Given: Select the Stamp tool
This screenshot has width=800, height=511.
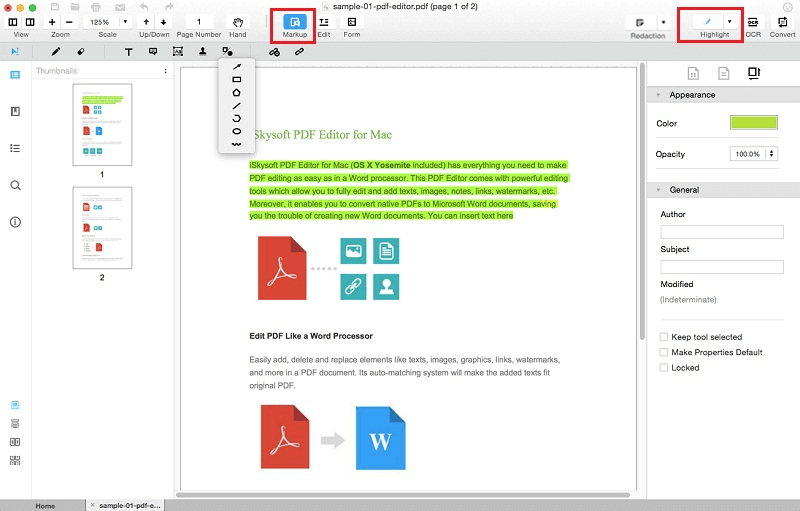Looking at the screenshot, I should 203,52.
